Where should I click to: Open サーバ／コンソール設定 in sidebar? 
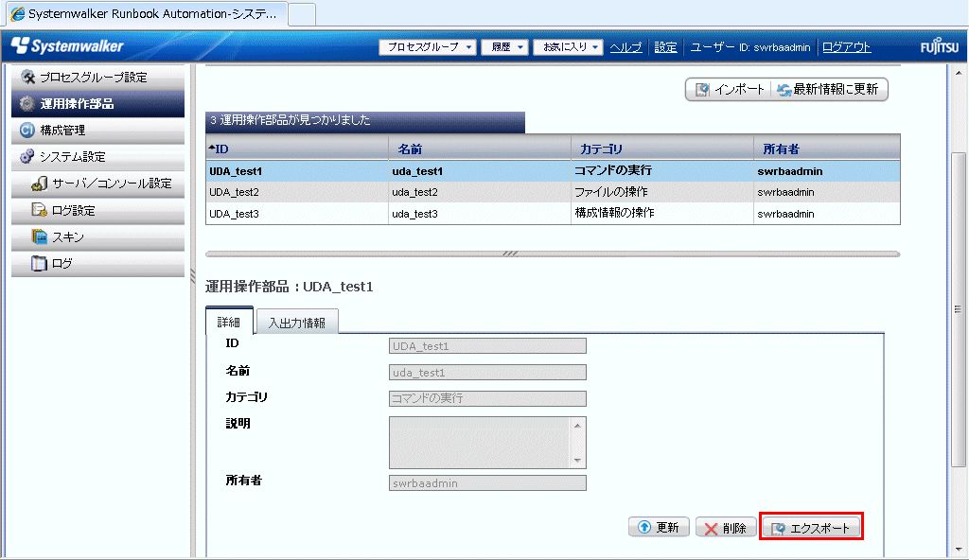pyautogui.click(x=97, y=184)
